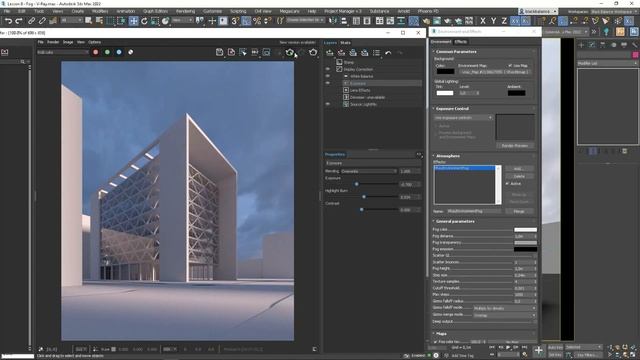Screen dimensions: 640x360
Task: Open the Blending dropdown in Exposure properties
Action: pos(368,171)
